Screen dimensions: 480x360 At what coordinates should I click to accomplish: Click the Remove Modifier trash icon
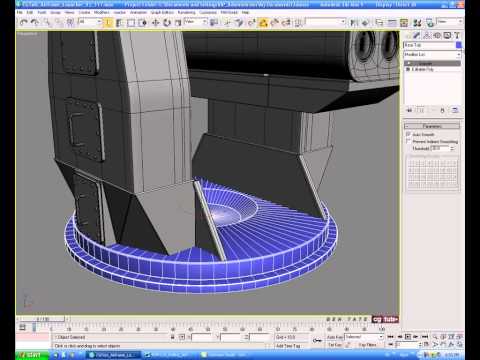point(443,110)
